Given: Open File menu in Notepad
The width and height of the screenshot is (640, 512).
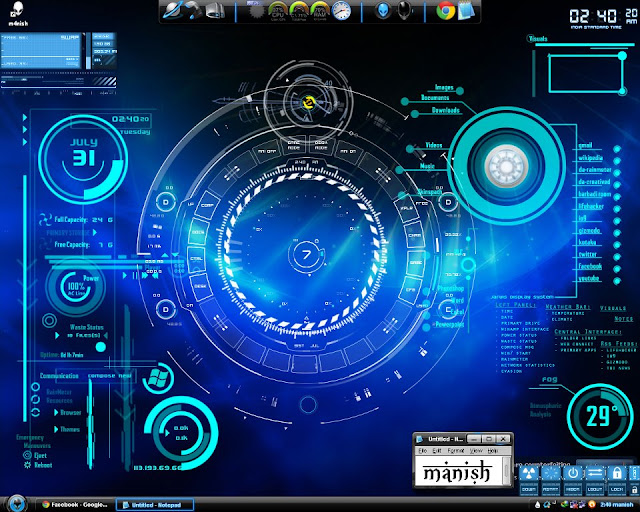Looking at the screenshot, I should tap(423, 451).
